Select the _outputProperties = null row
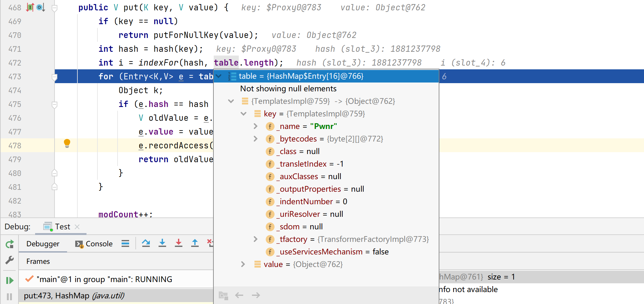644x304 pixels. pyautogui.click(x=326, y=189)
